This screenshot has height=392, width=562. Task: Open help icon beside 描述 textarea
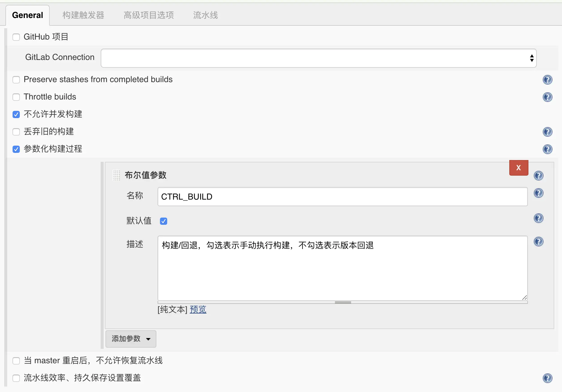click(x=538, y=242)
